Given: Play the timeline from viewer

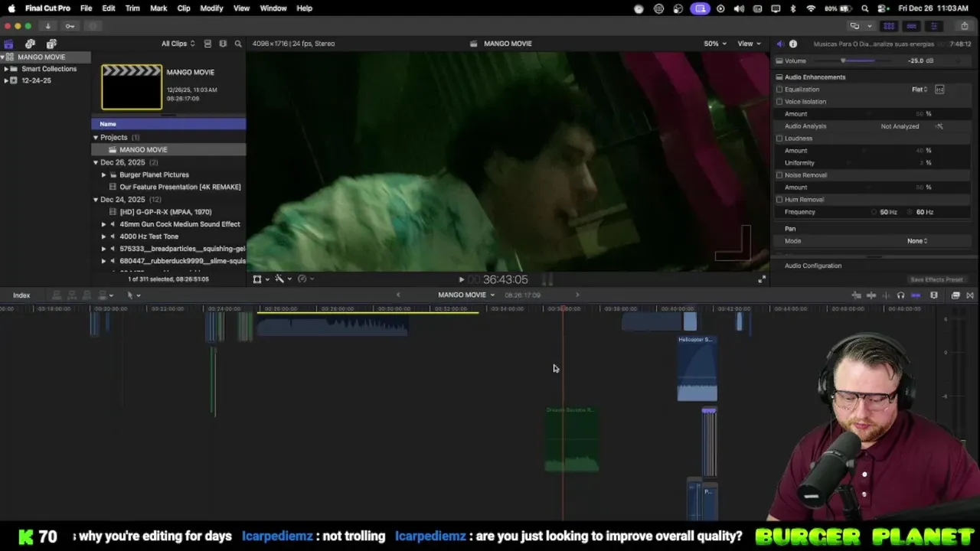Looking at the screenshot, I should coord(461,279).
